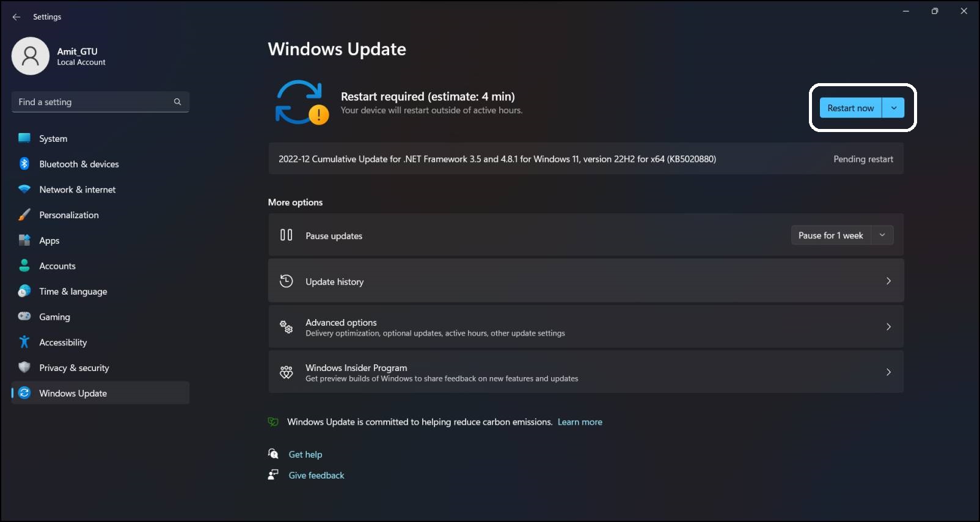Click the Restart now button
The image size is (980, 522).
pyautogui.click(x=850, y=108)
